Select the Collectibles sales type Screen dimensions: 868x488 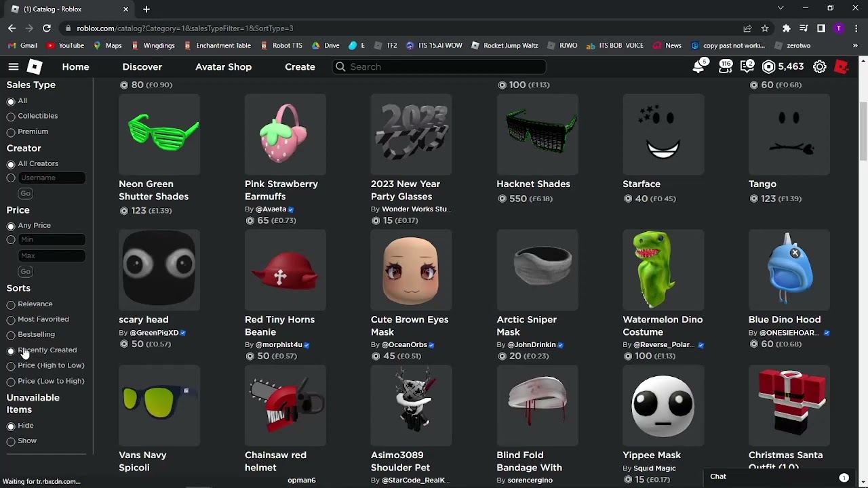(11, 117)
